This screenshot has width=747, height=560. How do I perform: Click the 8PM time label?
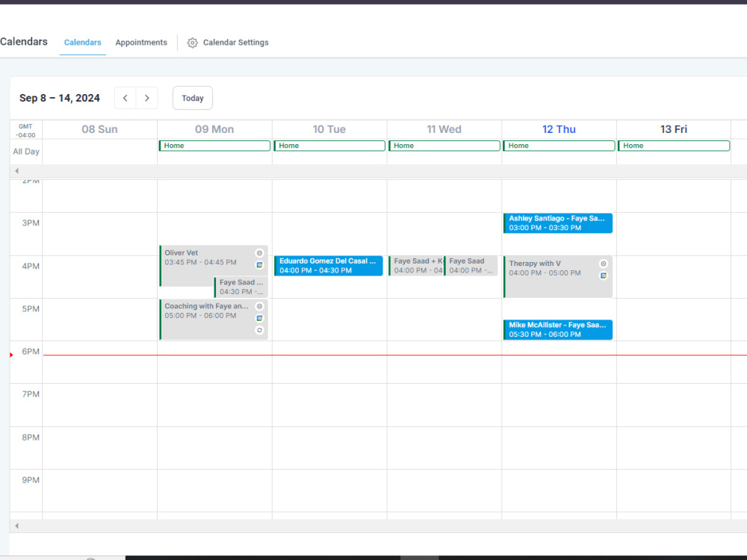31,437
